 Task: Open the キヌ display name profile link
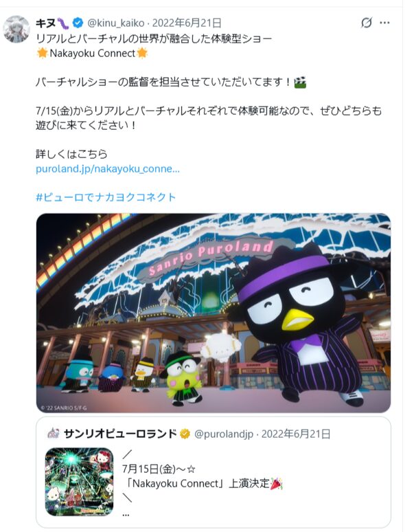[46, 23]
